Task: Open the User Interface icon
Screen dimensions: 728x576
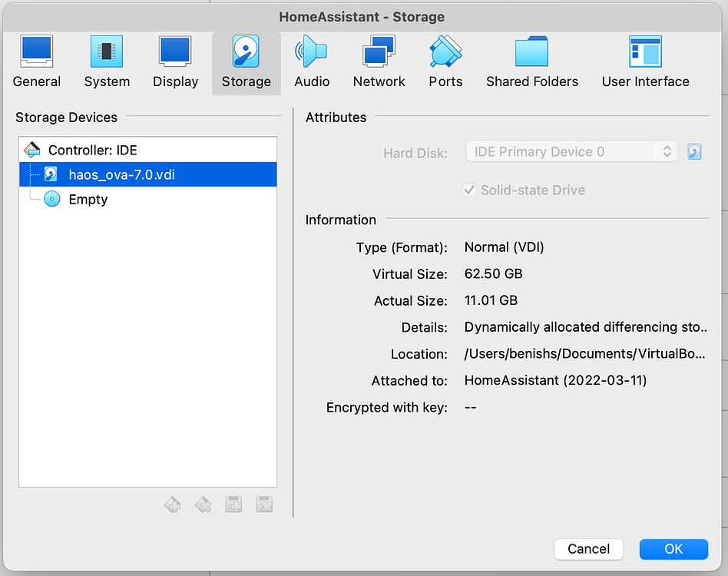Action: coord(645,51)
